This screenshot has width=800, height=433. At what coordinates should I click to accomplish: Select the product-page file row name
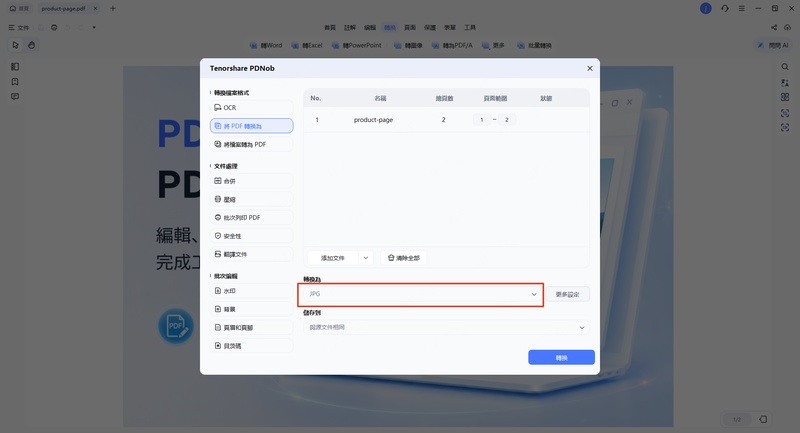tap(373, 120)
